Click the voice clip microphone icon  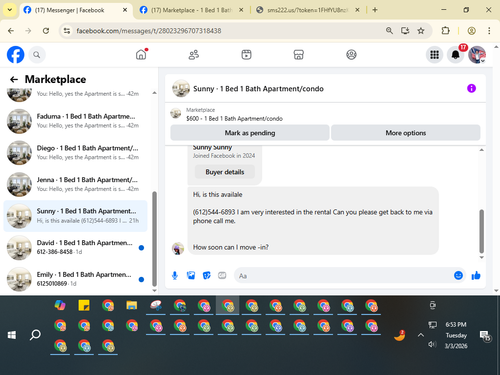click(175, 275)
